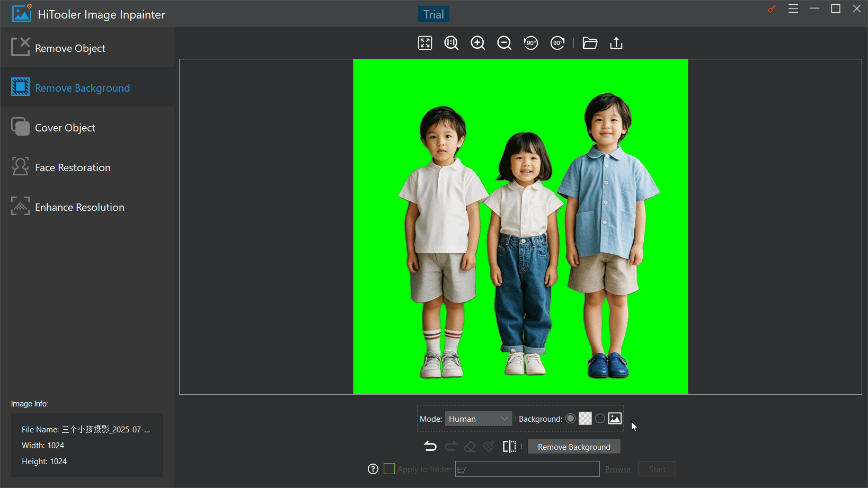Click the Browse link
868x488 pixels.
point(618,469)
